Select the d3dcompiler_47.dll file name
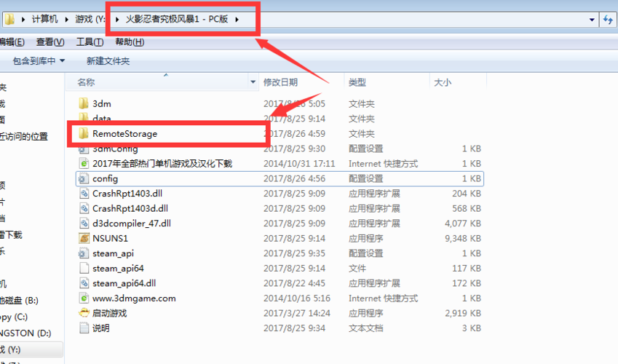 coord(132,223)
